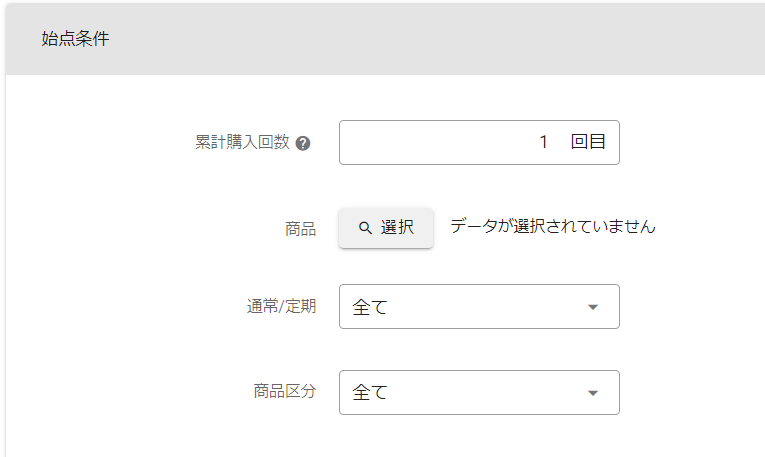Click 全て value in 通常/定期 select

click(x=370, y=307)
